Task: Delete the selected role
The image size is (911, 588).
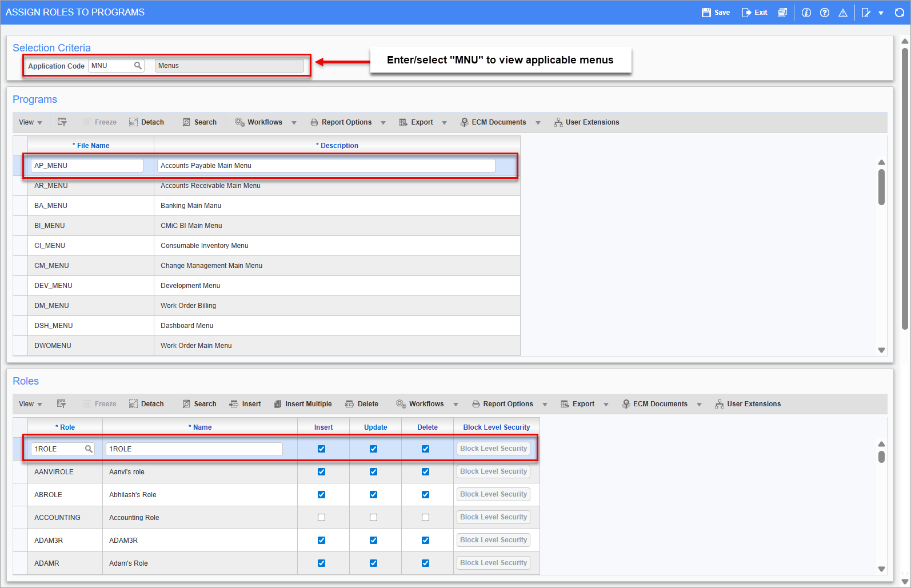Action: click(x=362, y=404)
